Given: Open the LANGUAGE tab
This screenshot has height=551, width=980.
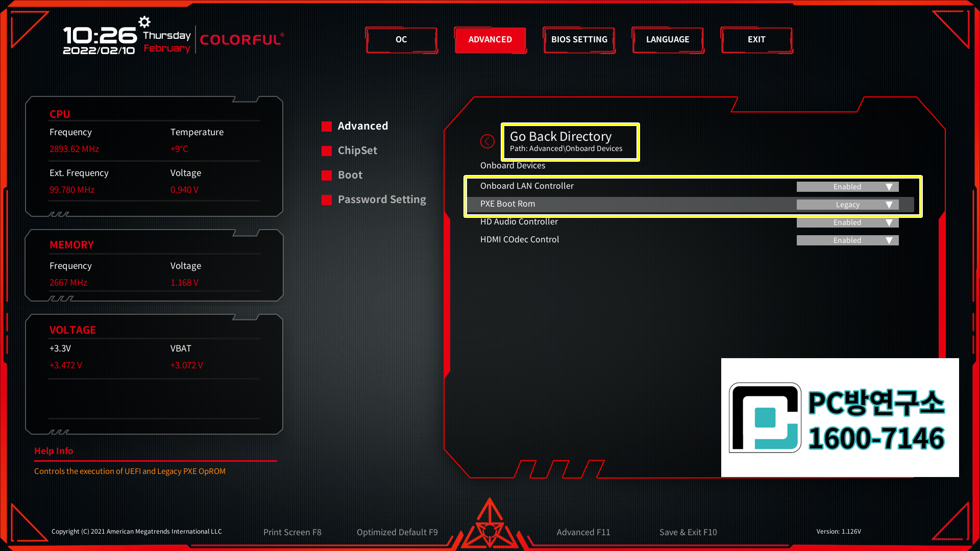Looking at the screenshot, I should coord(668,40).
